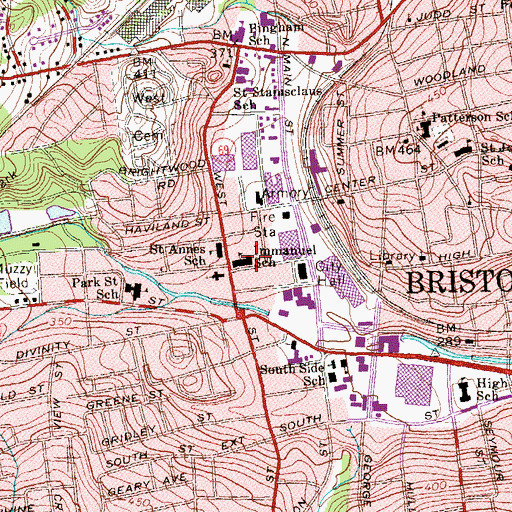Click the HIGH street label near Library
The image size is (512, 512).
[x=454, y=256]
